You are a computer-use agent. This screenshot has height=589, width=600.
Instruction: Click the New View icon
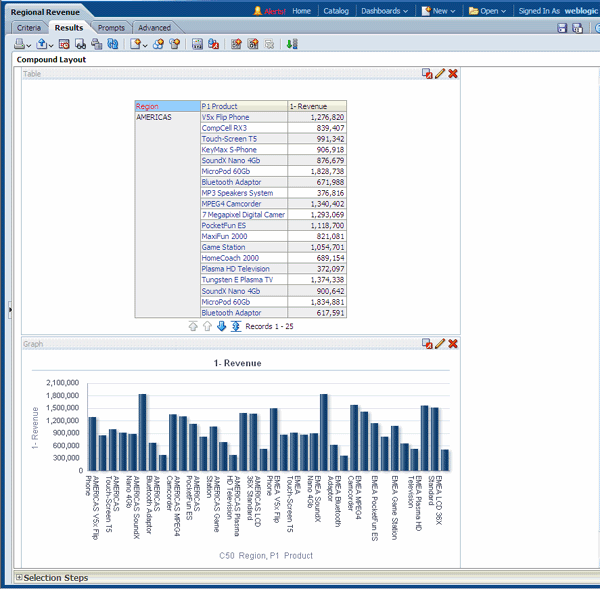135,44
